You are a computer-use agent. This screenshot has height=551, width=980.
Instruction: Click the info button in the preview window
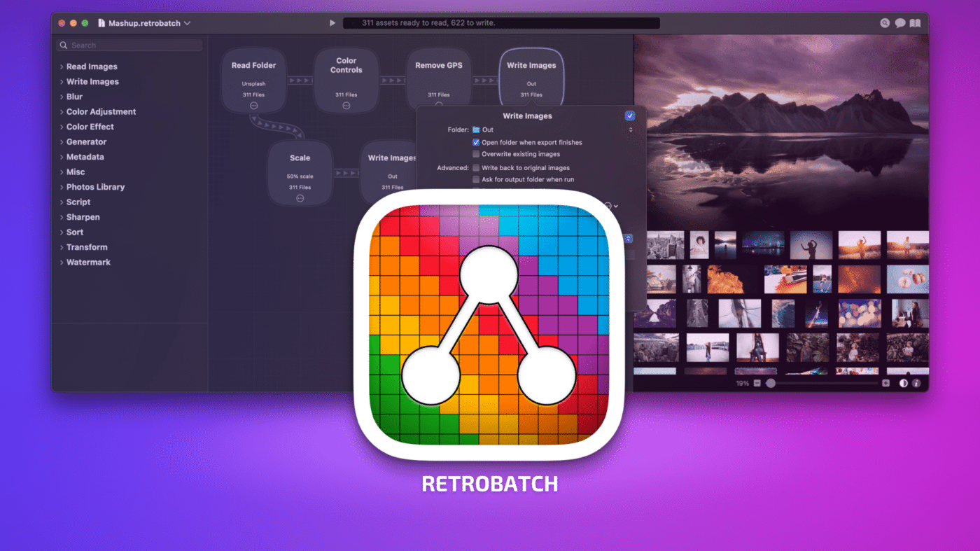(x=917, y=383)
